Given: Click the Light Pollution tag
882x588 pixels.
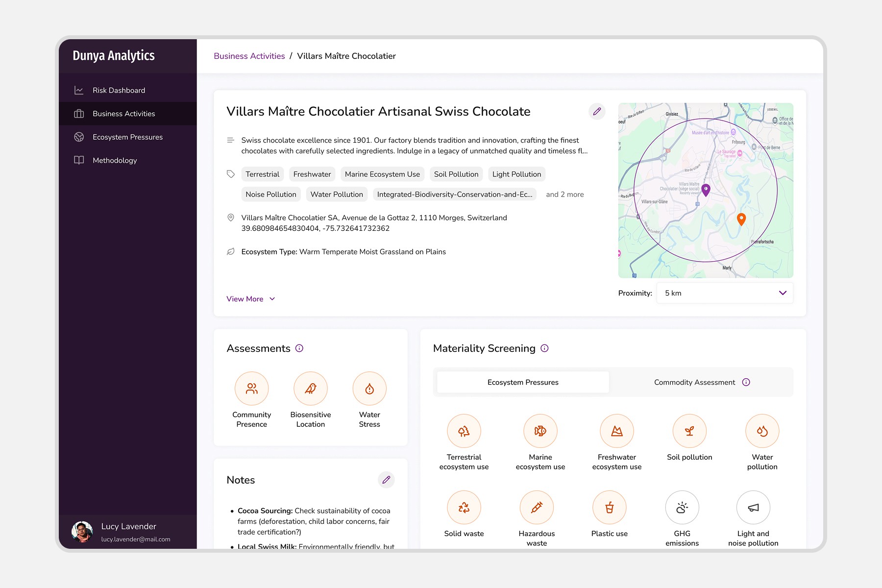Looking at the screenshot, I should click(x=517, y=174).
